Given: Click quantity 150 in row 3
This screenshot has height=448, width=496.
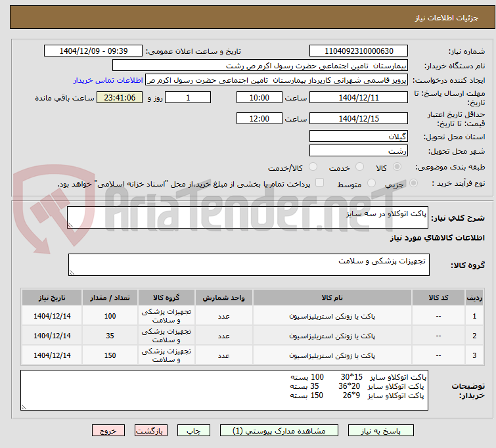Looking at the screenshot, I should click(110, 355).
